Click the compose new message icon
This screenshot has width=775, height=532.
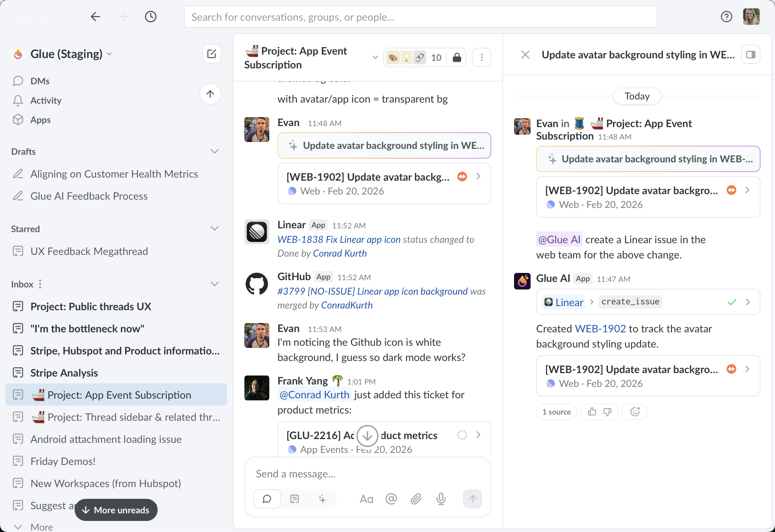[x=212, y=54]
